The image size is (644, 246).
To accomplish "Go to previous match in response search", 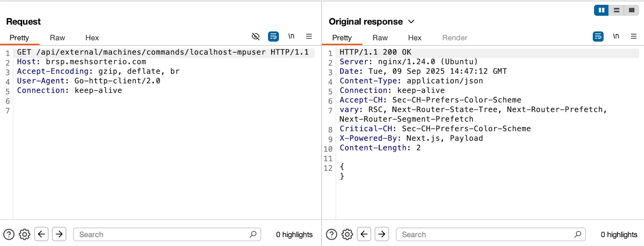I will 364,234.
